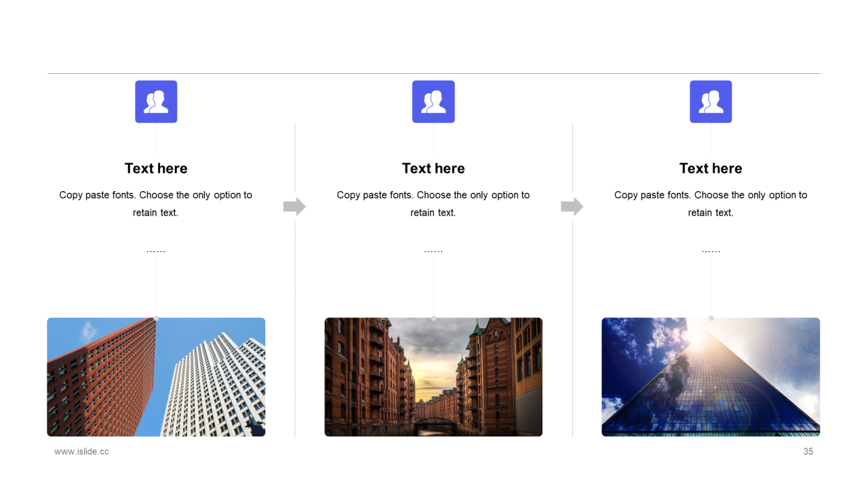Click the left column's blue people icon
The height and width of the screenshot is (488, 868).
156,102
